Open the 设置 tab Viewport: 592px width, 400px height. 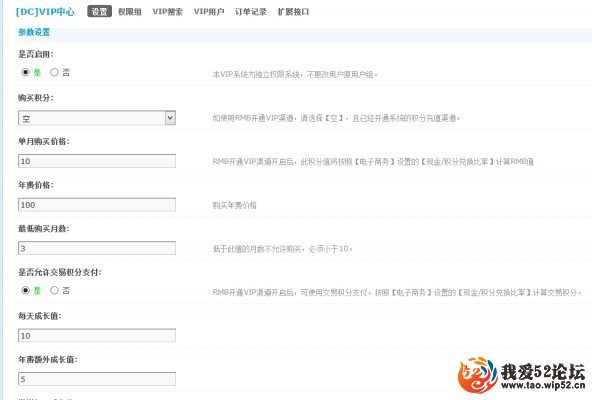99,12
